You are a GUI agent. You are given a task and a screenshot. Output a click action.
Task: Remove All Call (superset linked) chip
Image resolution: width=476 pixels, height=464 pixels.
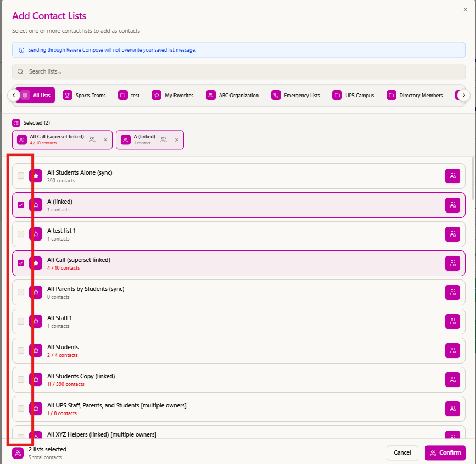coord(105,139)
